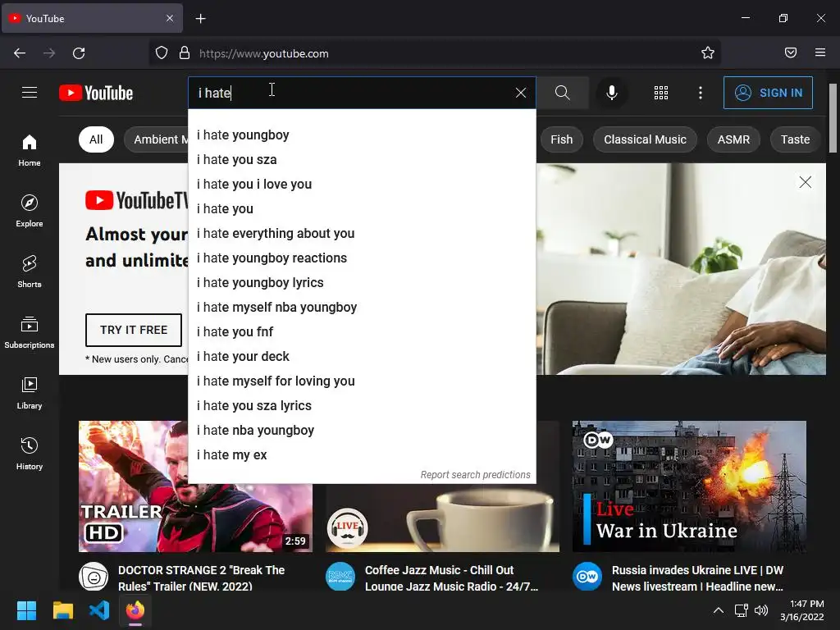Choose suggestion "i hate you sza"
840x630 pixels.
(362, 160)
